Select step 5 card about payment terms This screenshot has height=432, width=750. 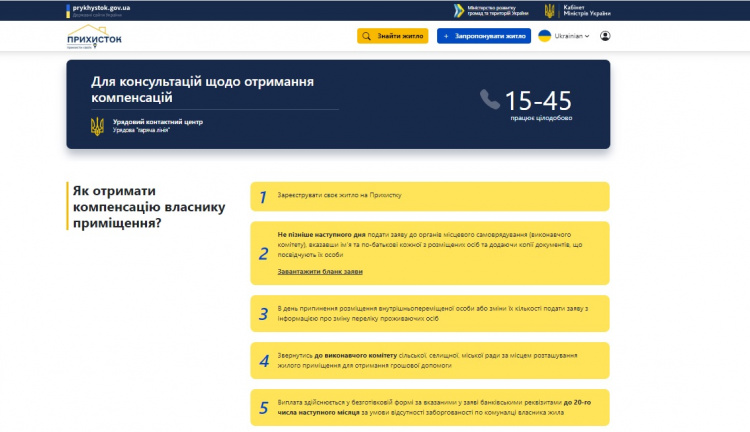point(429,407)
